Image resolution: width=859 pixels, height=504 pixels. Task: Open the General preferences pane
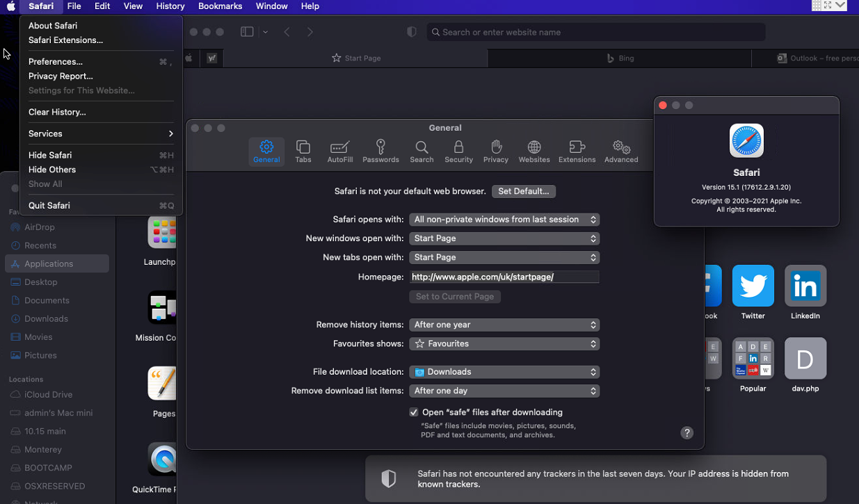tap(266, 151)
